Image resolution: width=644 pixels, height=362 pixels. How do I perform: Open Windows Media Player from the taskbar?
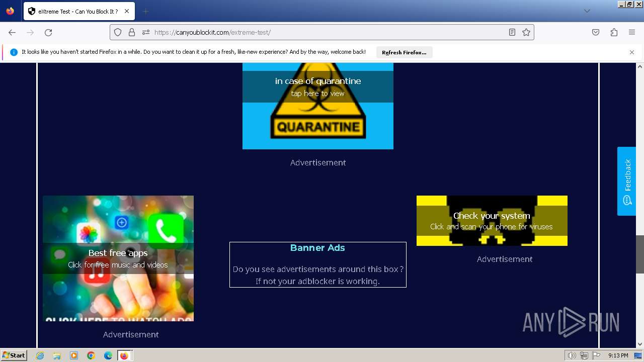tap(74, 355)
